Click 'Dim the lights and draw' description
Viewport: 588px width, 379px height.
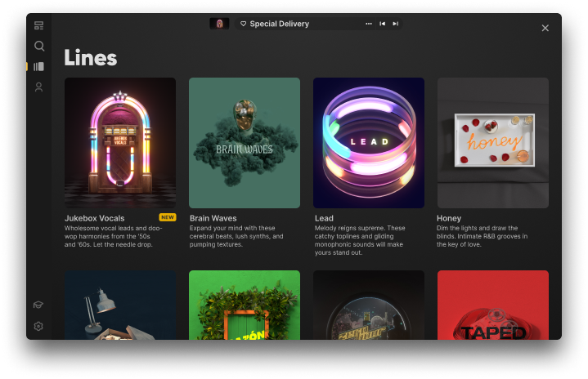[x=482, y=236]
